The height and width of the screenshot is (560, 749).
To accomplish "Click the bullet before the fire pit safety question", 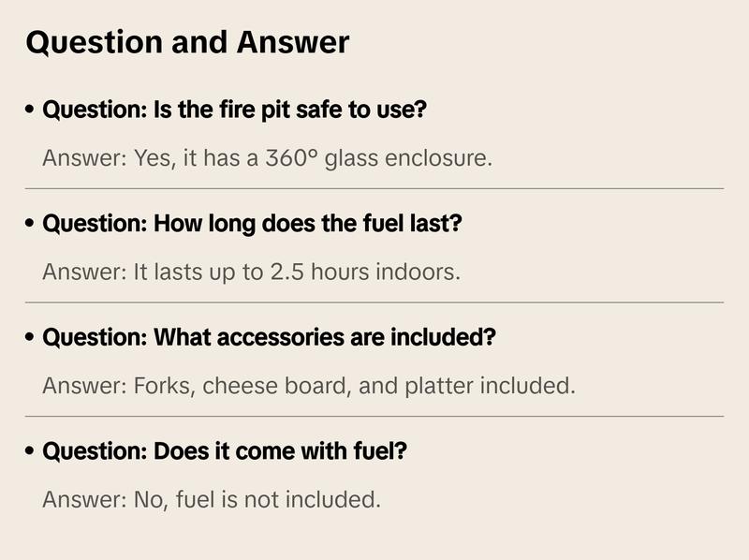I will pyautogui.click(x=32, y=110).
